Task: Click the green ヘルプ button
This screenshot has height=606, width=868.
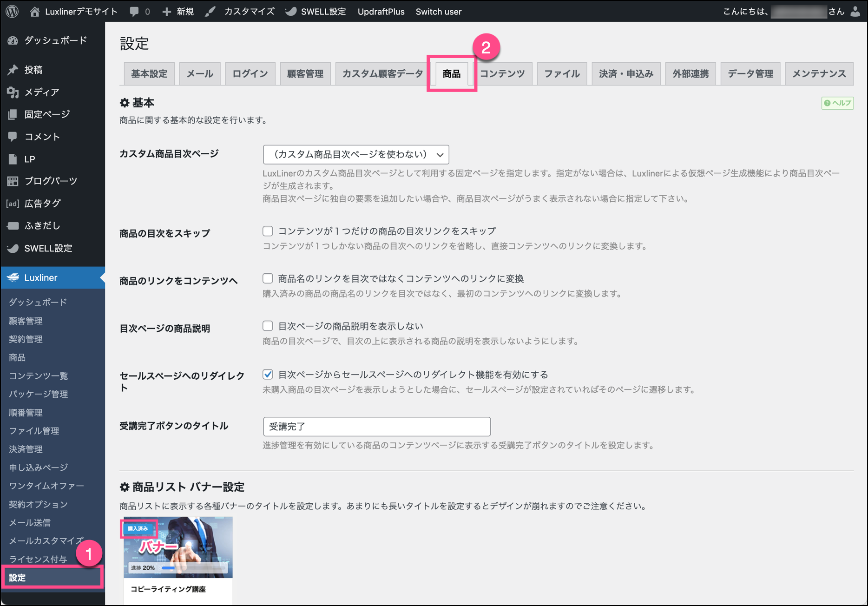Action: click(x=837, y=103)
